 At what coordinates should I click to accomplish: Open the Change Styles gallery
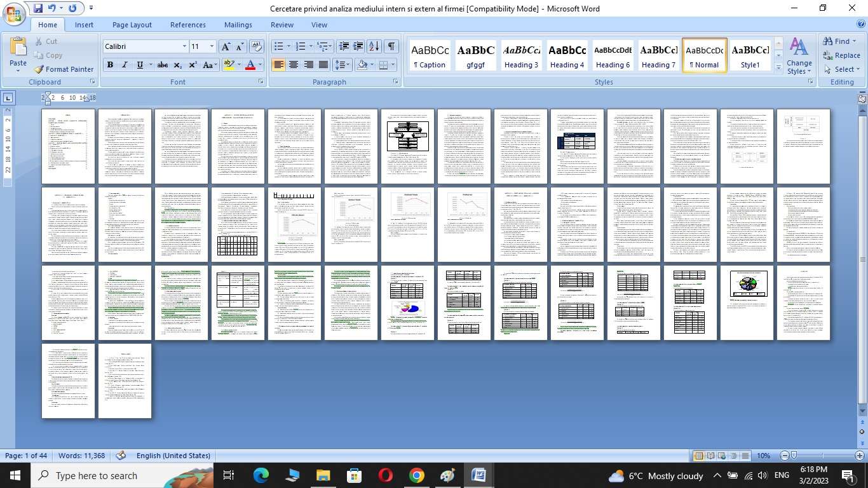pyautogui.click(x=799, y=56)
